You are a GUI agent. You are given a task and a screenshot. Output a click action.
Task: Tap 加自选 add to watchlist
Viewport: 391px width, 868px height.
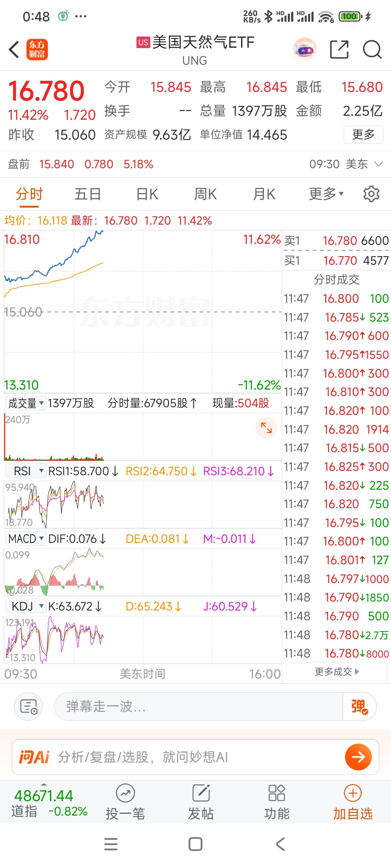pos(353,802)
